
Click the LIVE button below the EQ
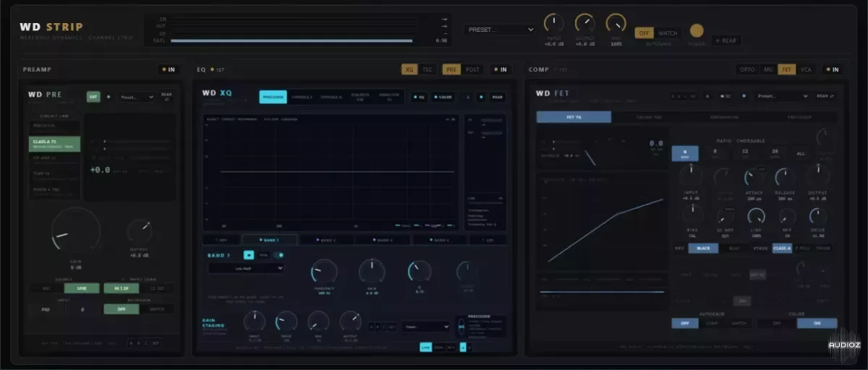coord(425,348)
